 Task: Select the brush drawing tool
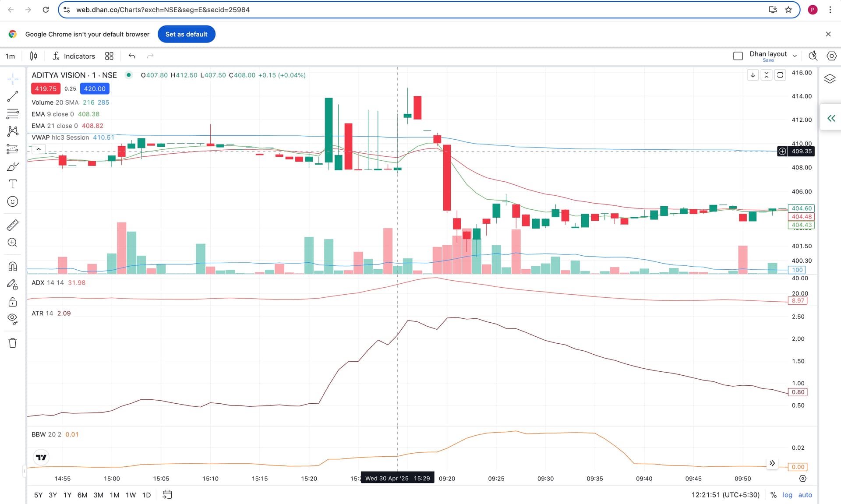tap(13, 166)
